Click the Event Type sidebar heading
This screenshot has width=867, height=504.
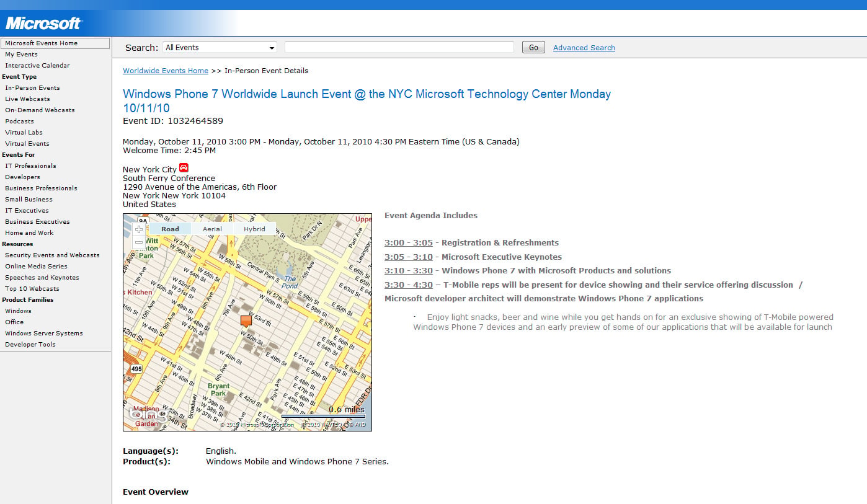pos(19,77)
